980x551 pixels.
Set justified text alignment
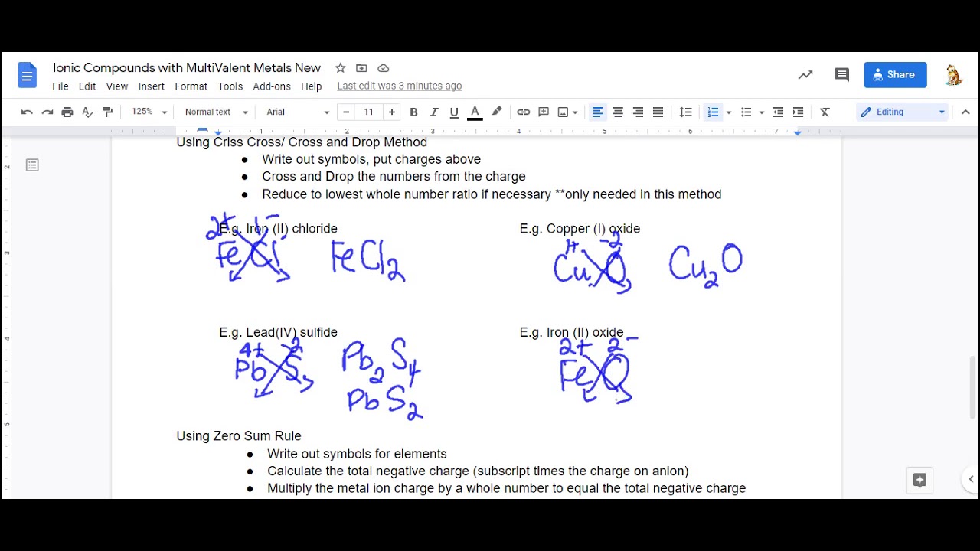click(x=658, y=112)
